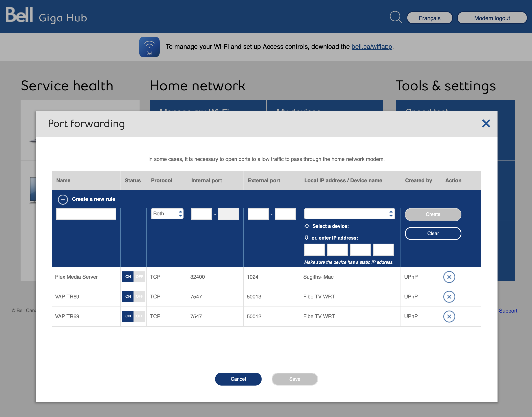Click up-arrow icon beside Select a device
This screenshot has width=532, height=417.
[307, 226]
